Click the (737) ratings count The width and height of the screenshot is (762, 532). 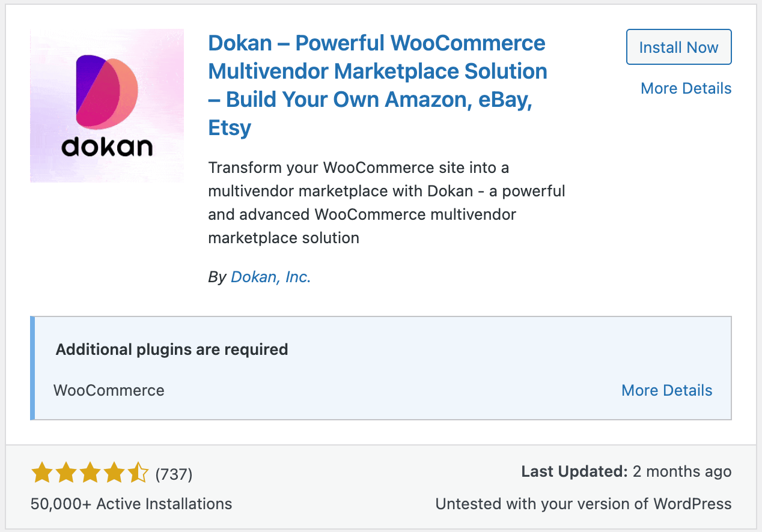pyautogui.click(x=174, y=474)
